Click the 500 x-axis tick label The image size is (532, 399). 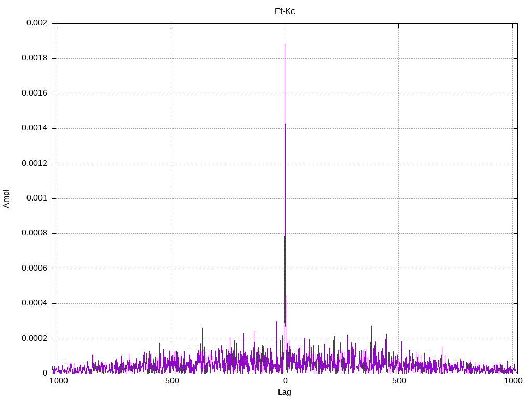tap(398, 381)
